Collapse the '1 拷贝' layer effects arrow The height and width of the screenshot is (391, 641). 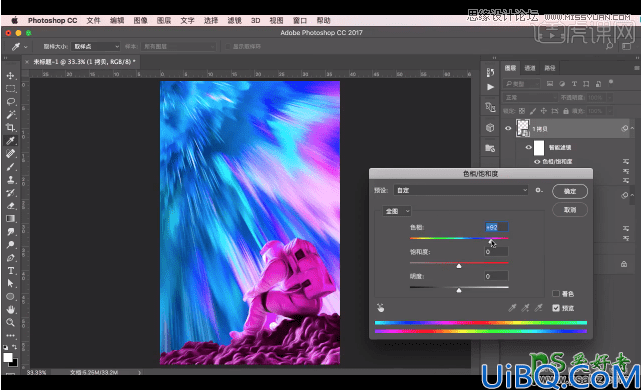click(632, 128)
